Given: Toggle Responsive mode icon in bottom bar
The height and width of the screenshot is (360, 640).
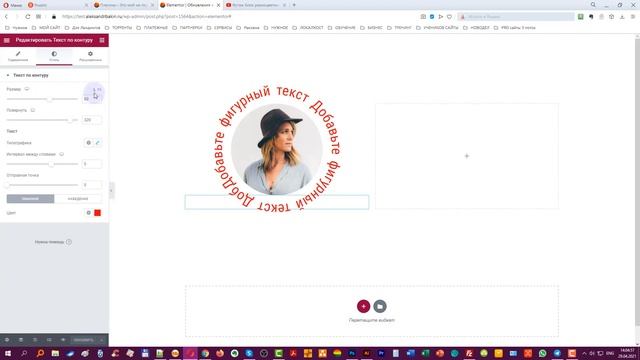Looking at the screenshot, I should tap(49, 340).
